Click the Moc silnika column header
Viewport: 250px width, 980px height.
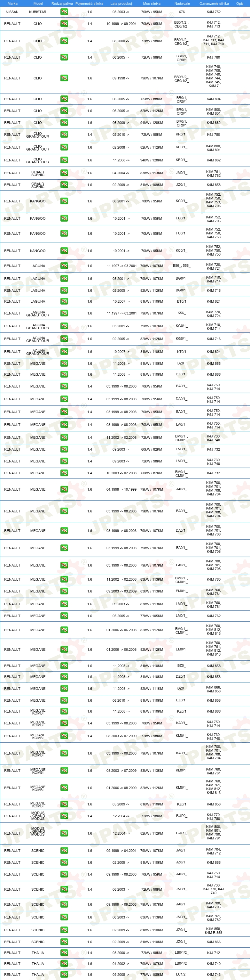tap(152, 4)
